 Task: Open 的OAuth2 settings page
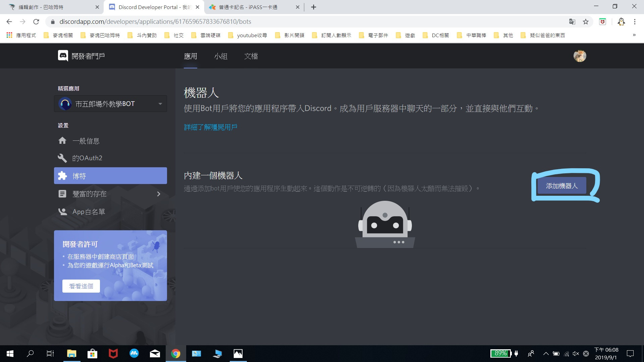(110, 158)
